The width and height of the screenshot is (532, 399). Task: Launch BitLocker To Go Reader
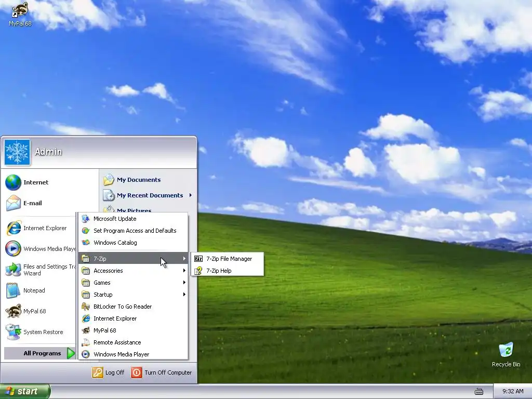[133, 307]
